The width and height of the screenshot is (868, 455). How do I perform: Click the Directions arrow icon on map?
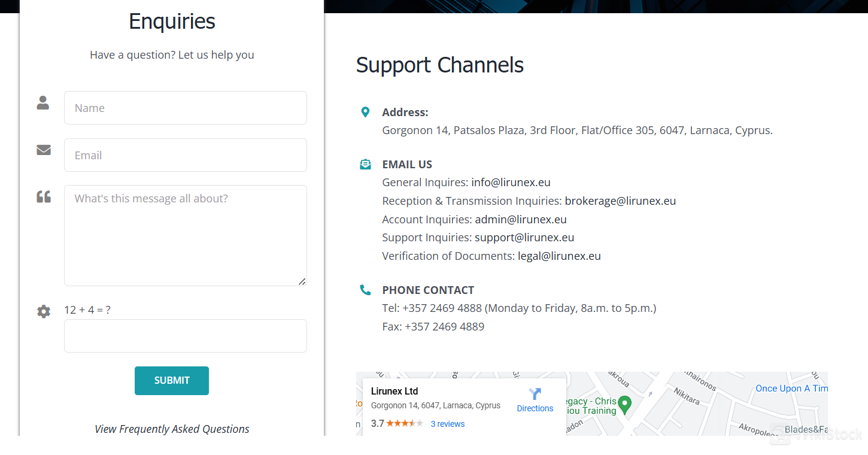(535, 394)
